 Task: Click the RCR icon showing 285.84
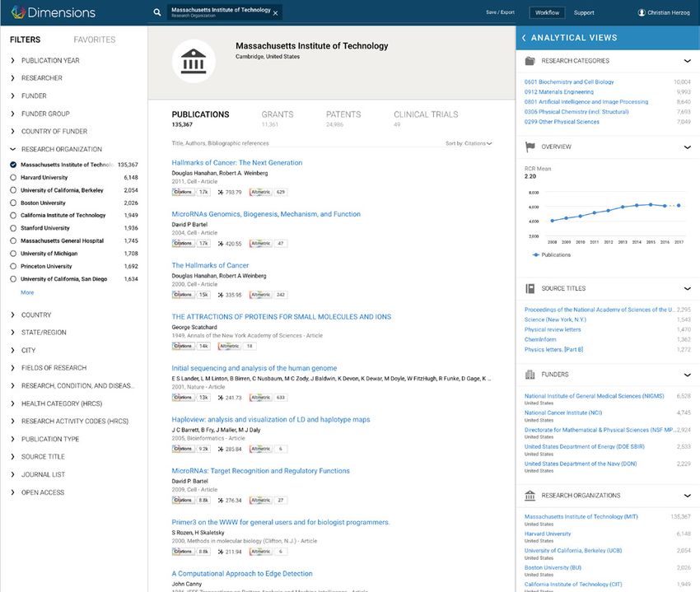pyautogui.click(x=221, y=449)
